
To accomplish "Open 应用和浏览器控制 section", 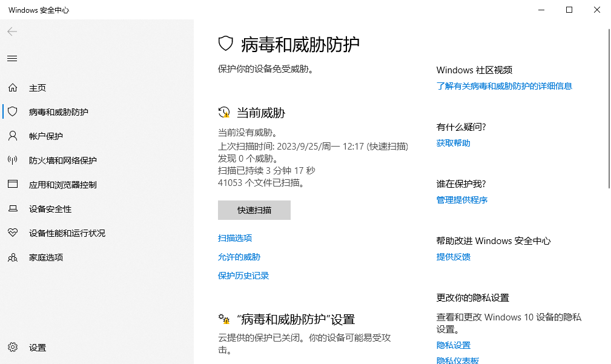I will pyautogui.click(x=63, y=185).
